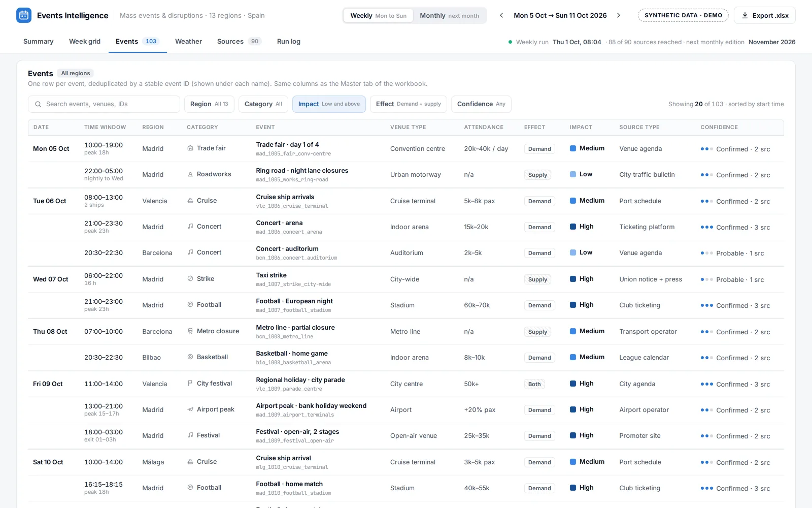Viewport: 812px width, 508px height.
Task: Click Basketball category icon
Action: [x=190, y=357]
